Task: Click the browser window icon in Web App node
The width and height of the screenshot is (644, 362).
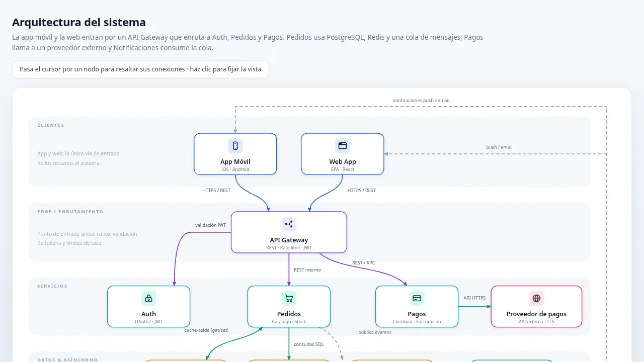Action: (x=343, y=146)
